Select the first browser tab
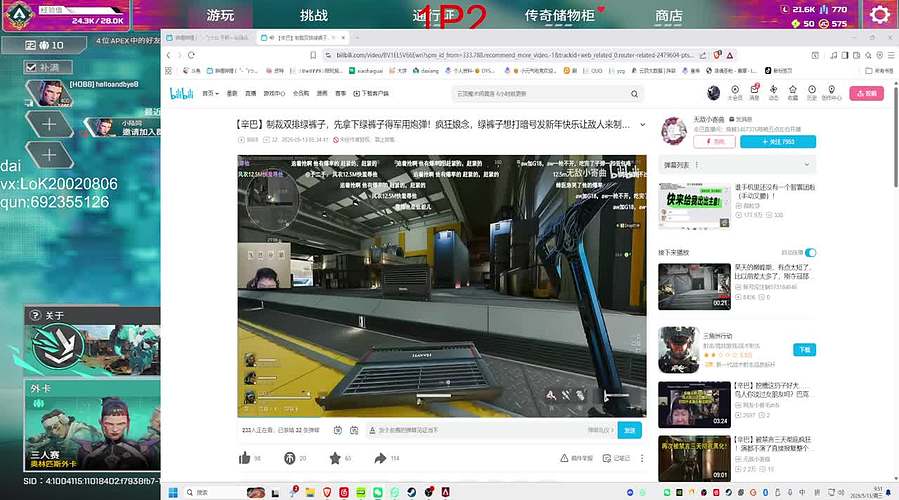The height and width of the screenshot is (500, 899). pos(208,37)
